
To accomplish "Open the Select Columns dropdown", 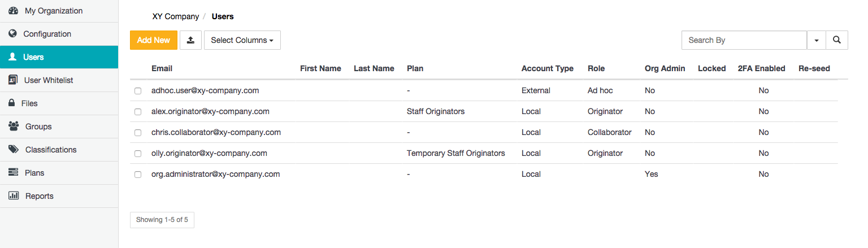I will pyautogui.click(x=242, y=40).
